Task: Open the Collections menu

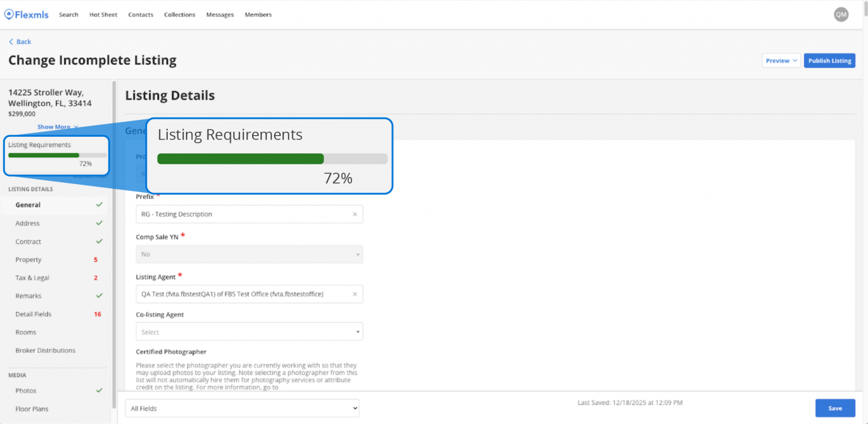Action: click(180, 15)
